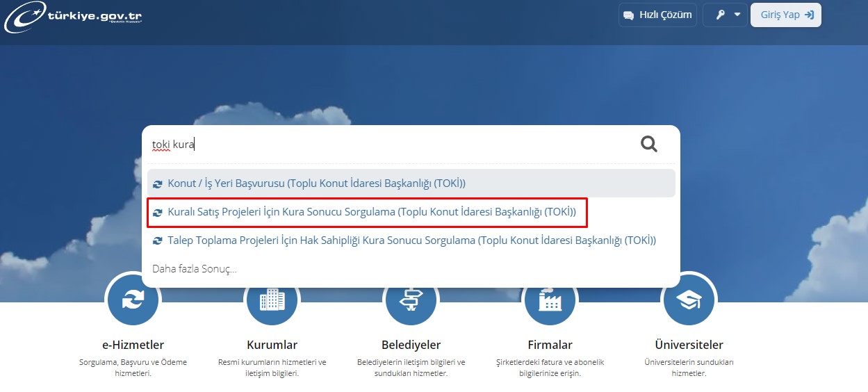Image resolution: width=868 pixels, height=392 pixels.
Task: Click 'Üniversitelerin sundukları hizmetler' description text
Action: [x=689, y=368]
